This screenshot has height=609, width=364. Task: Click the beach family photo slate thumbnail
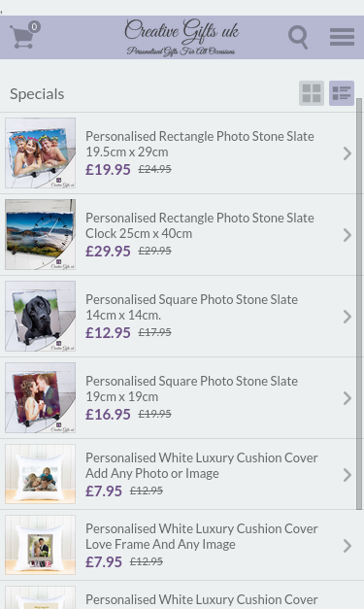41,153
